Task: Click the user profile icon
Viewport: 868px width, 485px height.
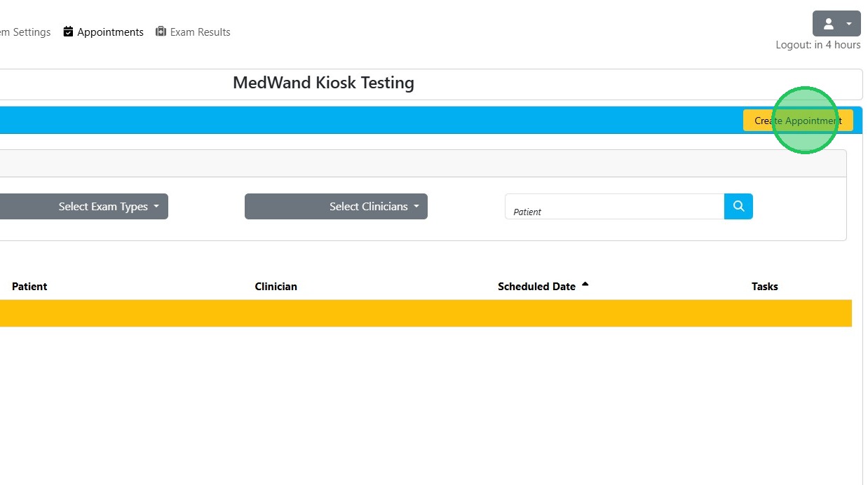Action: click(828, 24)
